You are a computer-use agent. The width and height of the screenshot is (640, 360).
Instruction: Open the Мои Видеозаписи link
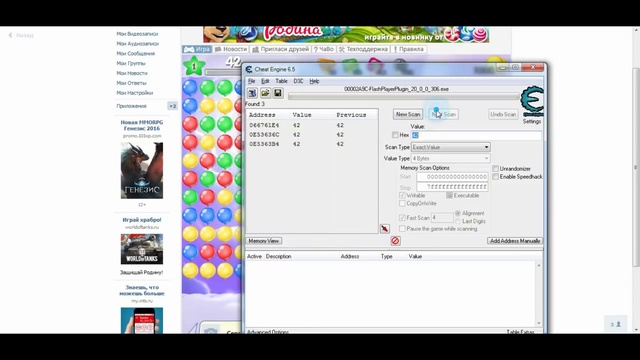point(137,34)
